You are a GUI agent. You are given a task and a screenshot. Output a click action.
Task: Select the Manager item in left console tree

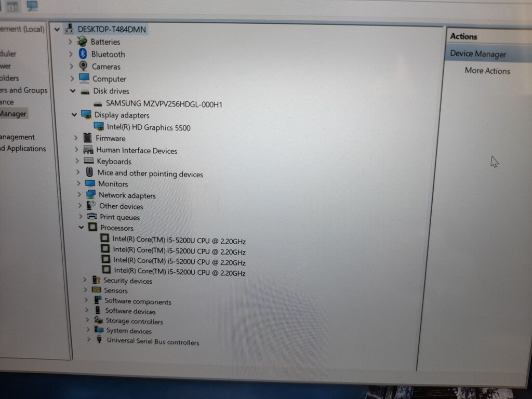pyautogui.click(x=13, y=114)
